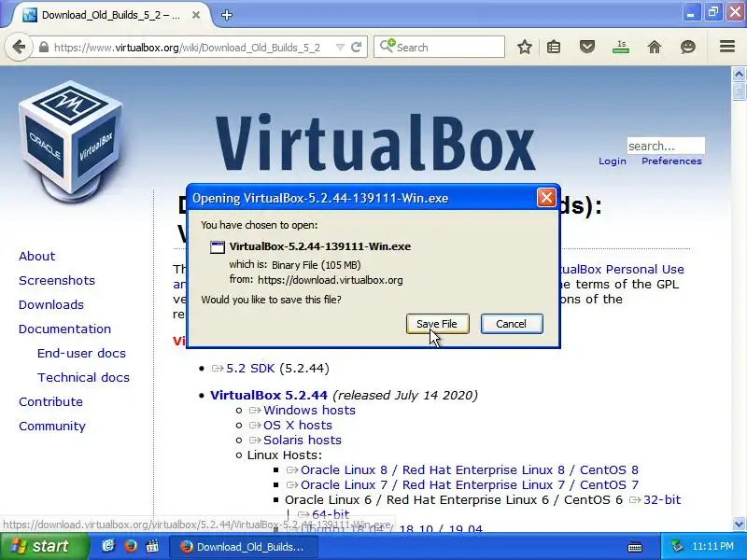Restore down the Firefox window
The image size is (747, 560).
pos(713,12)
